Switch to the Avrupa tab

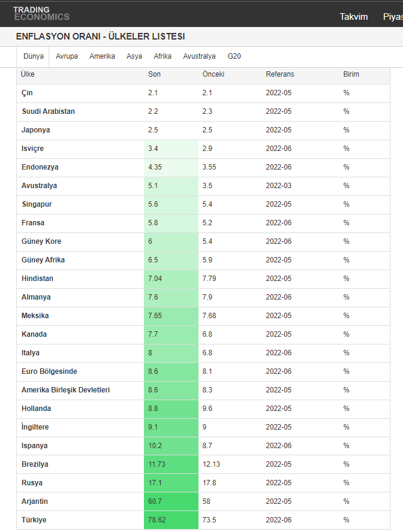tap(67, 56)
